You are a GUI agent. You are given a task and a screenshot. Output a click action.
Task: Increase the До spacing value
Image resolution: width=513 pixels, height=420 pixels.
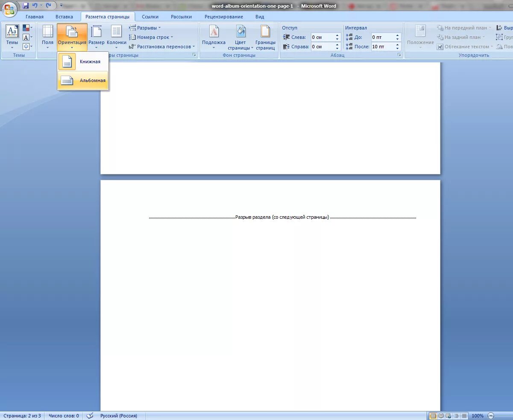pos(398,35)
